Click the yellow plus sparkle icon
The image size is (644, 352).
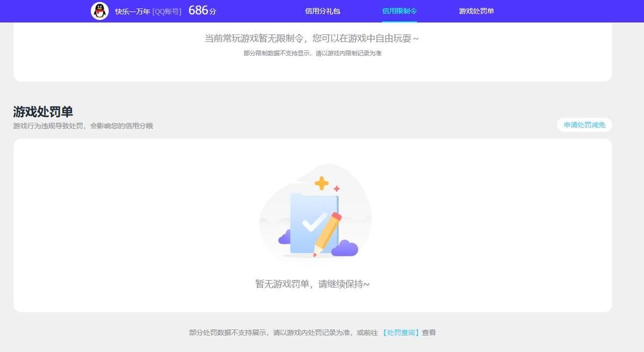click(321, 183)
